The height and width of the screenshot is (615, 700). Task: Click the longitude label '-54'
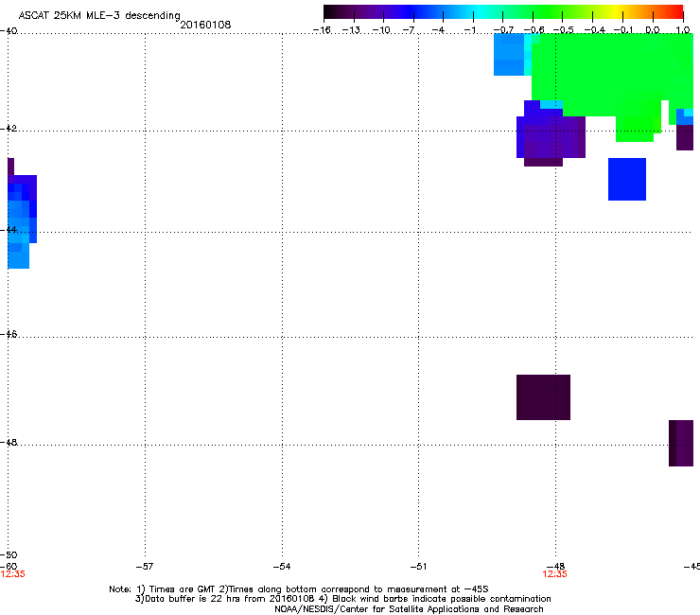tap(282, 567)
